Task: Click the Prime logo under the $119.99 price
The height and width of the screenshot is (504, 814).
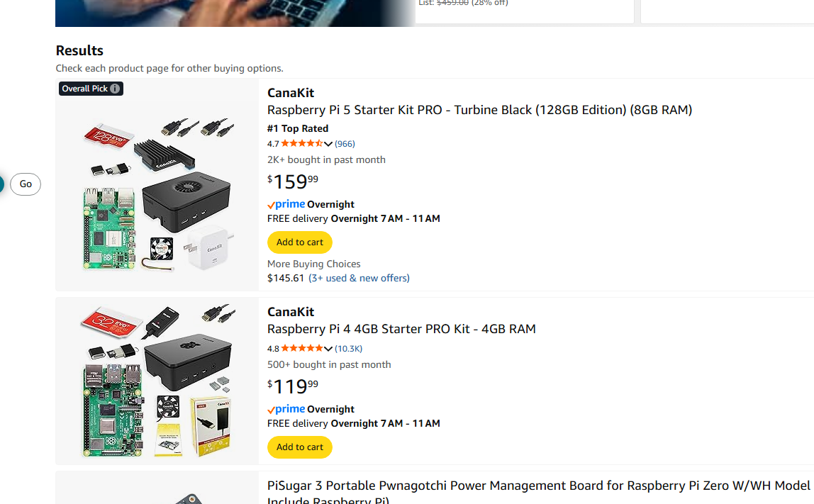Action: tap(286, 409)
